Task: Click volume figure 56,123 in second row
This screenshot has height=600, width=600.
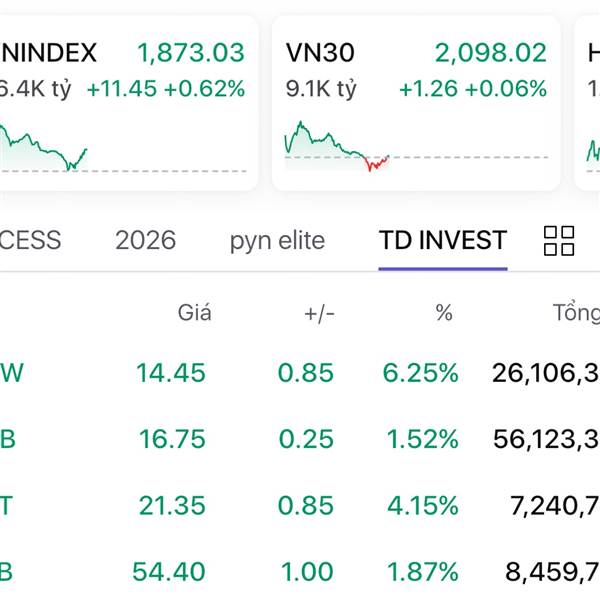Action: click(x=546, y=439)
